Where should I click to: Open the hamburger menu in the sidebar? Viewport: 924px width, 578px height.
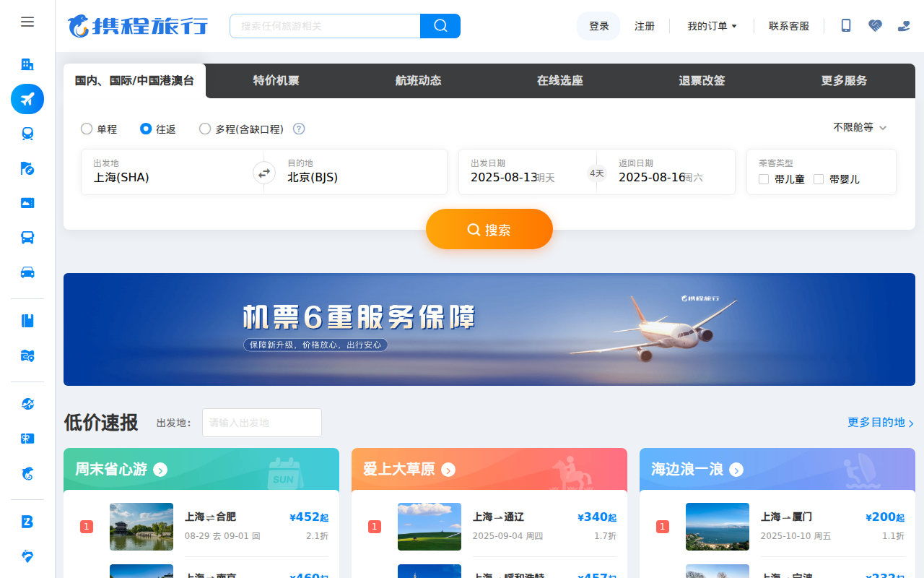click(27, 22)
